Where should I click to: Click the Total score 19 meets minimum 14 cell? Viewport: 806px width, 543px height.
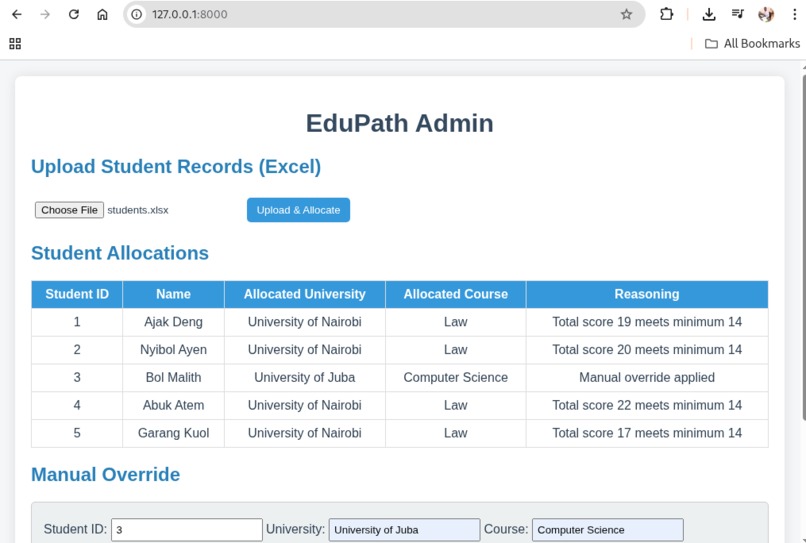(x=647, y=322)
